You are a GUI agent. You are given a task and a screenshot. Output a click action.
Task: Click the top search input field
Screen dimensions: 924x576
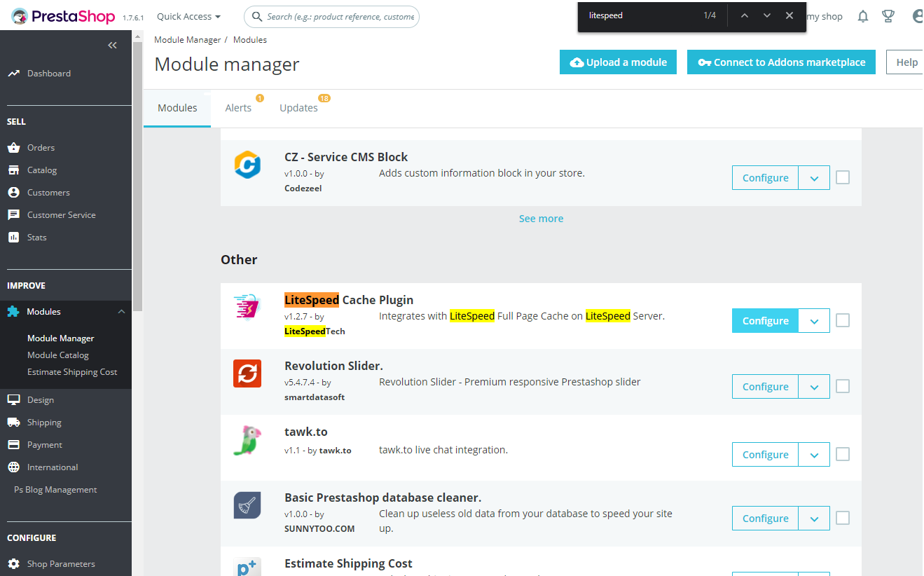pos(331,16)
